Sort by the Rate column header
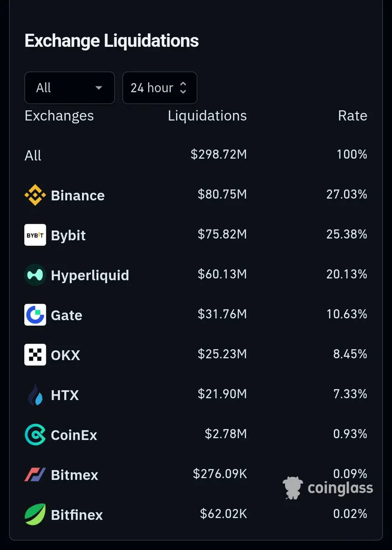This screenshot has width=392, height=550. point(352,116)
